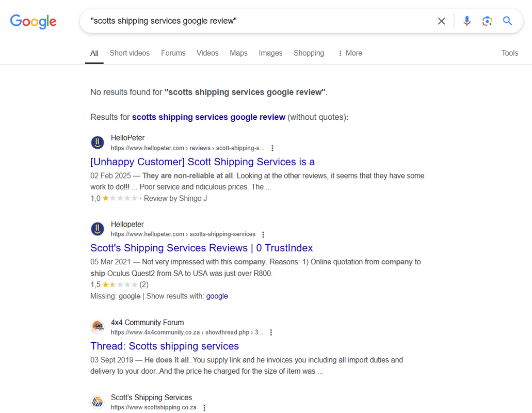Click the hellopeter.com reviews scott-shipping URL
The width and height of the screenshot is (532, 413).
click(x=187, y=148)
